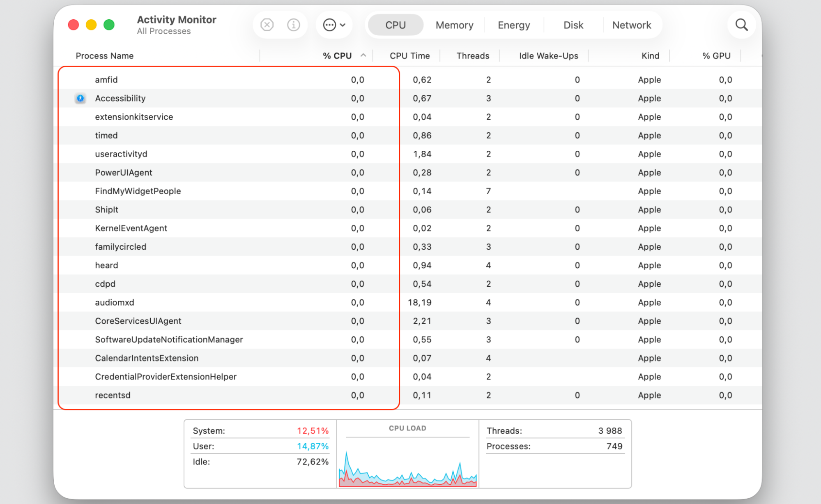The image size is (821, 504).
Task: Click the Accessibility process icon
Action: pos(80,98)
